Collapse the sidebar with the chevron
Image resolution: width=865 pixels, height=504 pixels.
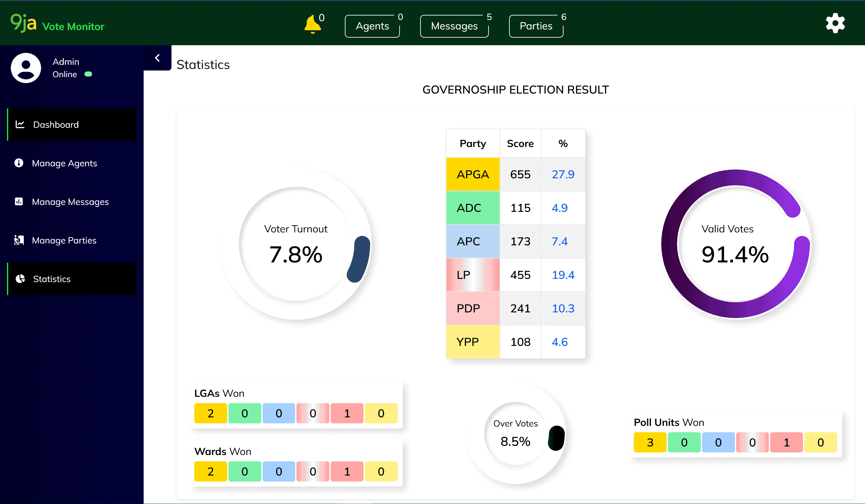[x=158, y=58]
